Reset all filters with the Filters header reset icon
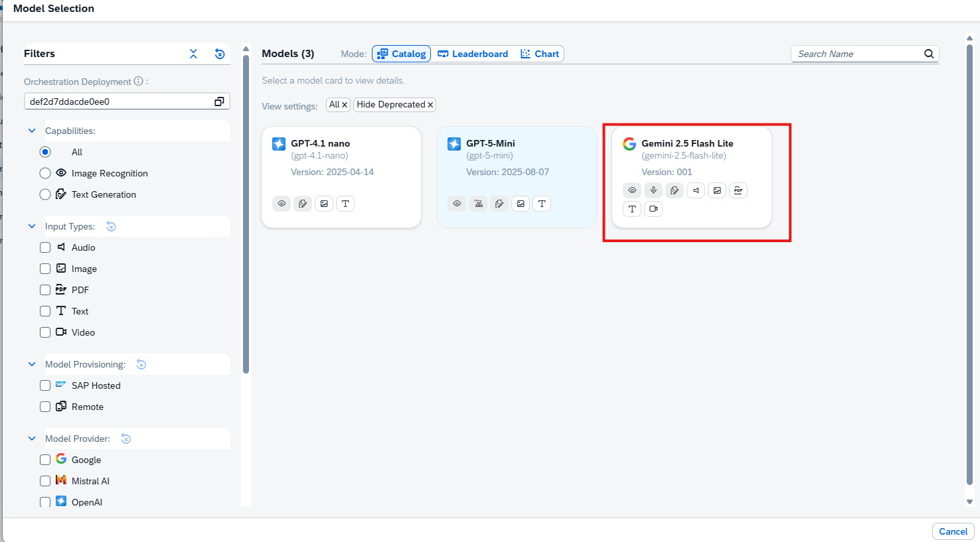This screenshot has width=980, height=542. pyautogui.click(x=220, y=54)
